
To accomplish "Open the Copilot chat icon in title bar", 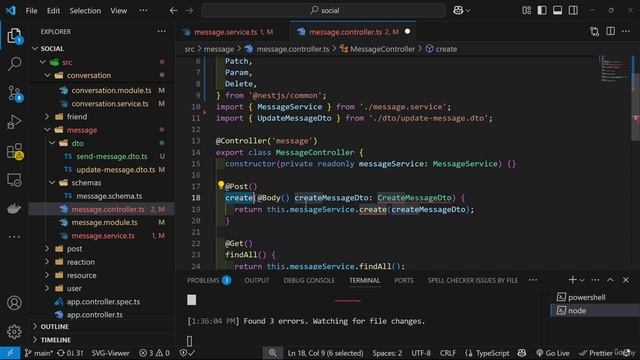I will [458, 11].
